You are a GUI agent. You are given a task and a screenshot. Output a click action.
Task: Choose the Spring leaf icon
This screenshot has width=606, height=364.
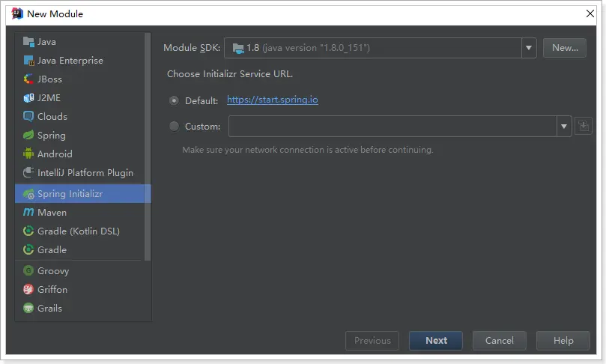coord(29,136)
